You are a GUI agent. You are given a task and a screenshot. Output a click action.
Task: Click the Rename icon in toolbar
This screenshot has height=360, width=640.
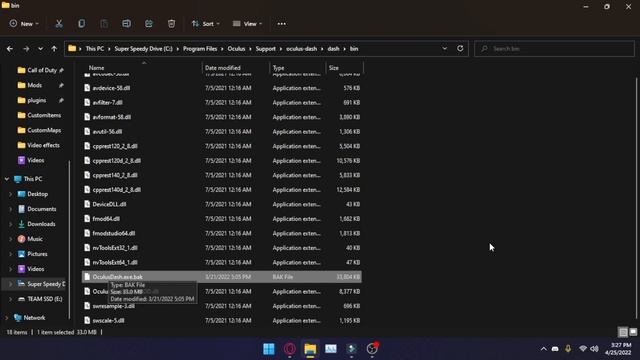(x=127, y=24)
